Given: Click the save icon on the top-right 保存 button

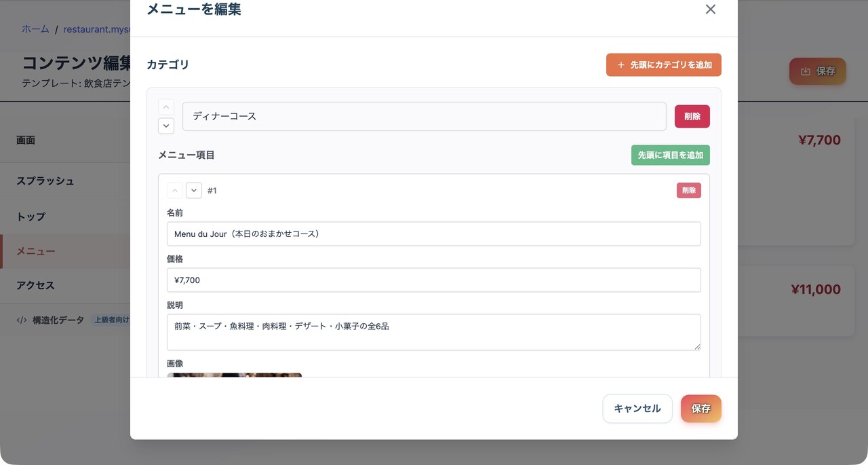Looking at the screenshot, I should coord(807,71).
